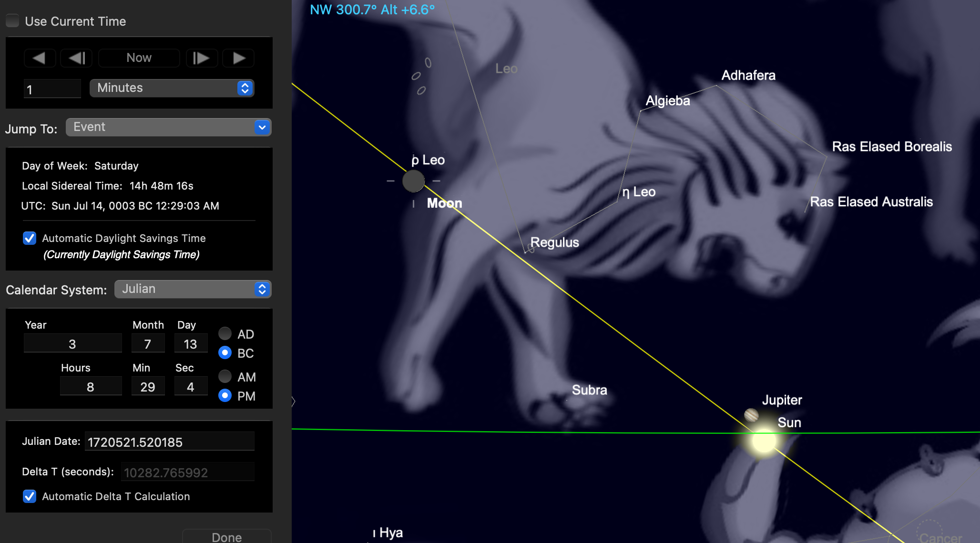Click the Regulus star label
Image resolution: width=980 pixels, height=543 pixels.
pos(555,242)
